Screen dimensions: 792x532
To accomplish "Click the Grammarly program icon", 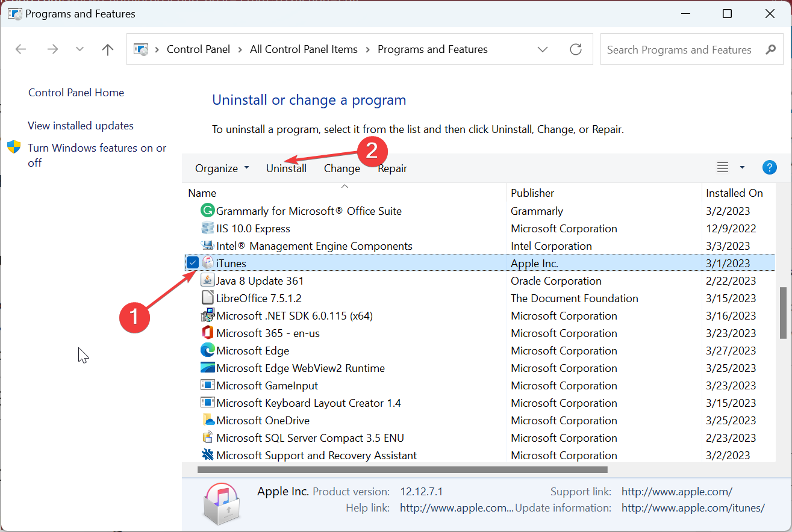I will (x=207, y=211).
